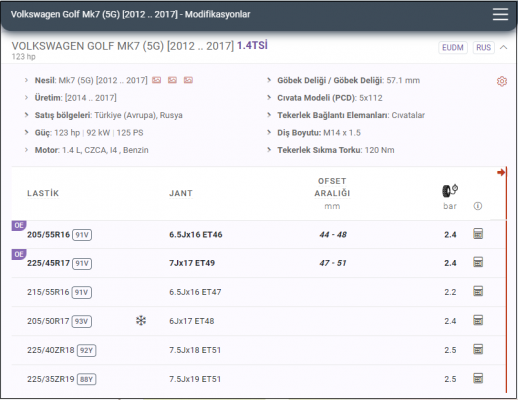Screen dimensions: 518x400
Task: Click the EUDM region button
Action: (x=453, y=47)
